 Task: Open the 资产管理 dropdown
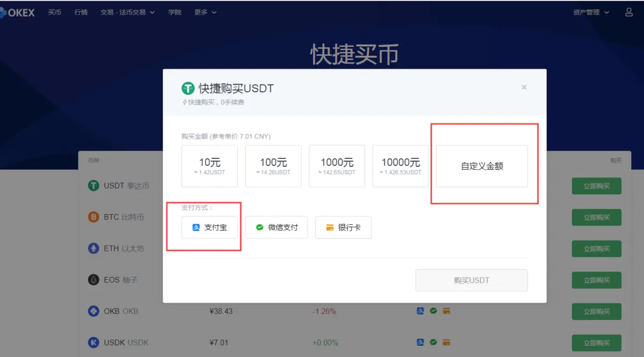coord(591,12)
